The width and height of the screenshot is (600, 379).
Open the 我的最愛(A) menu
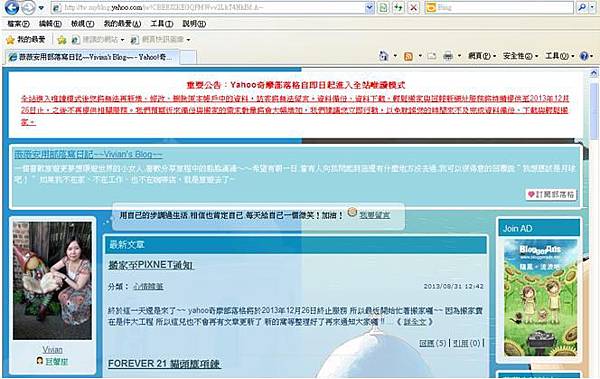pos(122,24)
